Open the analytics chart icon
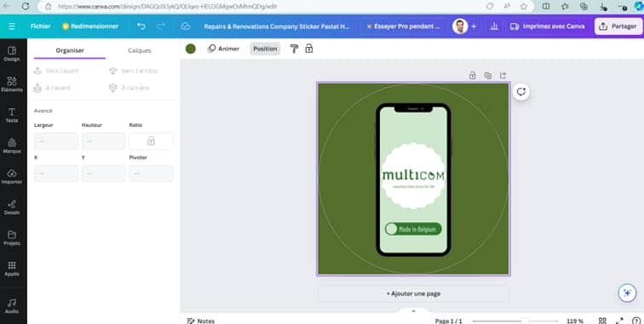 coord(494,26)
